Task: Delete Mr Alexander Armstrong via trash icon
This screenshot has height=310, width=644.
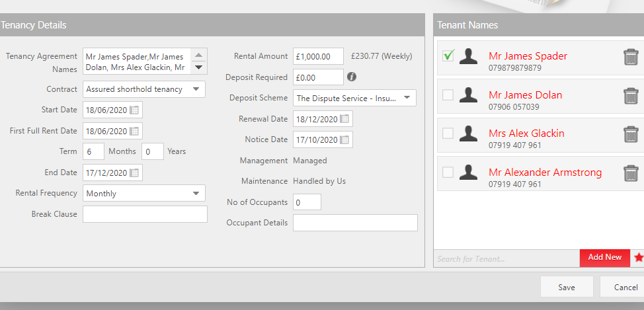Action: (631, 173)
